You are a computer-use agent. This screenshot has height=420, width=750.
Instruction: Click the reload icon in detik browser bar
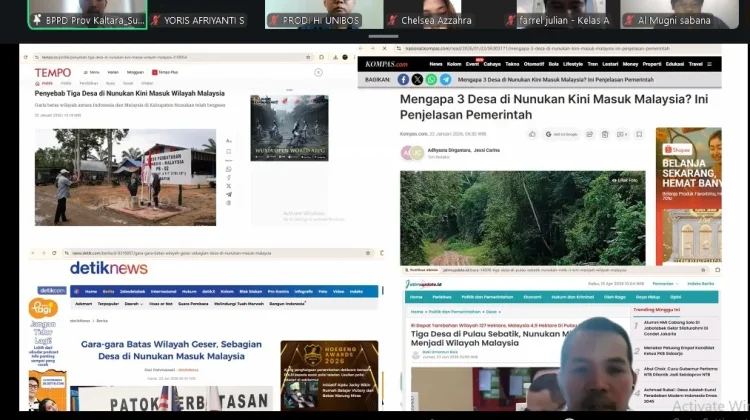tap(54, 253)
